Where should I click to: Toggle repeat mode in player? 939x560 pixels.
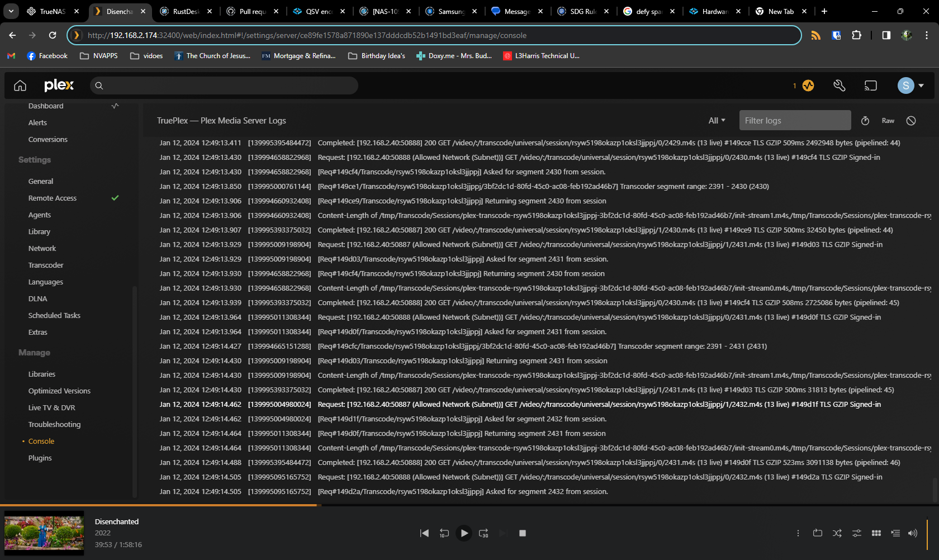818,533
